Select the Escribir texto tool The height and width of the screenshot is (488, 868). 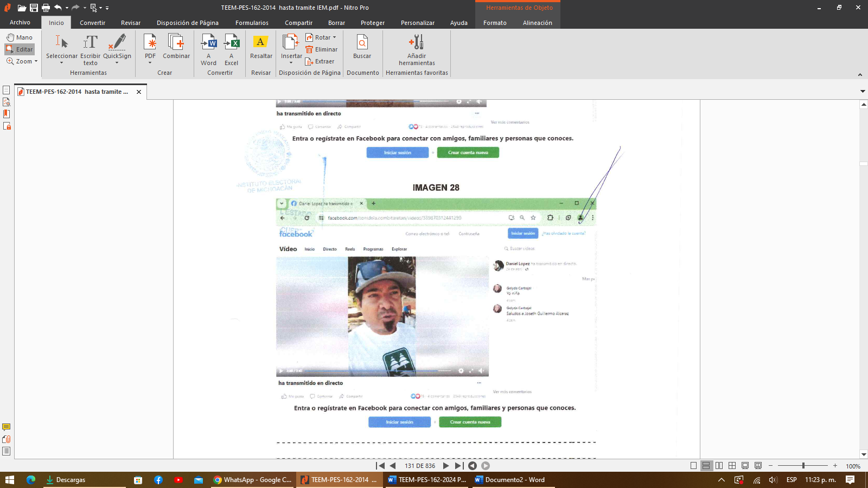click(x=90, y=50)
